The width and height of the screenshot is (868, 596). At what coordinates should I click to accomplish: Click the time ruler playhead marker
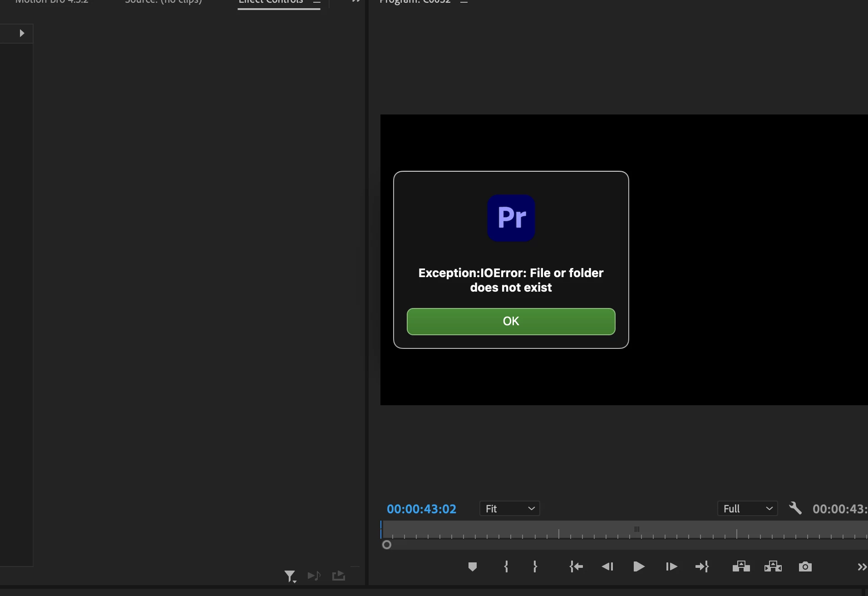pos(381,530)
